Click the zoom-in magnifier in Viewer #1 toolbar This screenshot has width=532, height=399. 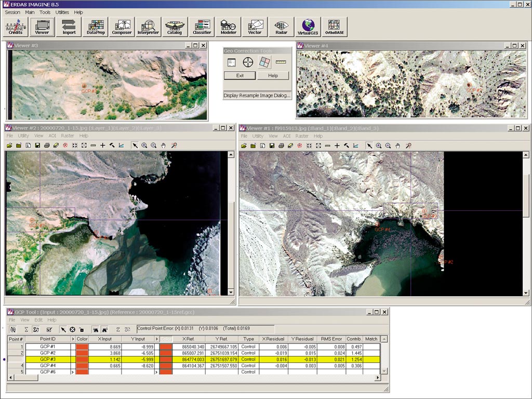[x=379, y=146]
